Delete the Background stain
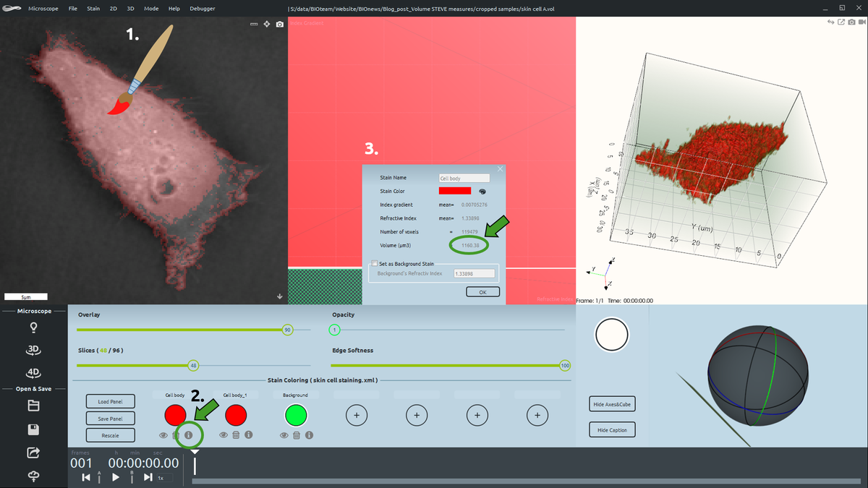Screen dimensions: 868x488 coord(297,435)
